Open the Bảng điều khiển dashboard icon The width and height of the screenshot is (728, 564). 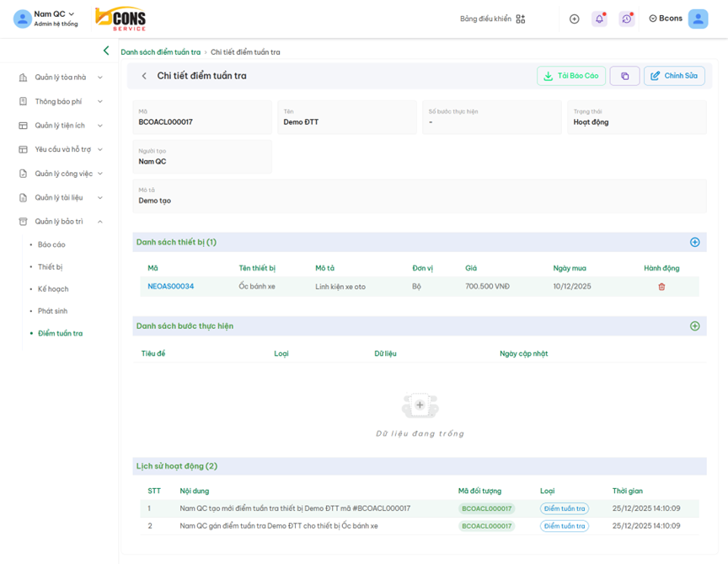pyautogui.click(x=520, y=19)
